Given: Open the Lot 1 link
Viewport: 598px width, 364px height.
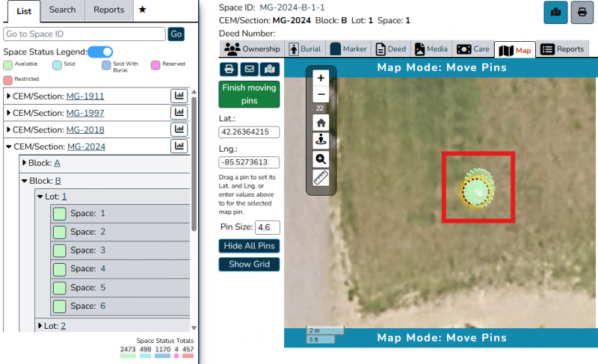Looking at the screenshot, I should pyautogui.click(x=64, y=197).
